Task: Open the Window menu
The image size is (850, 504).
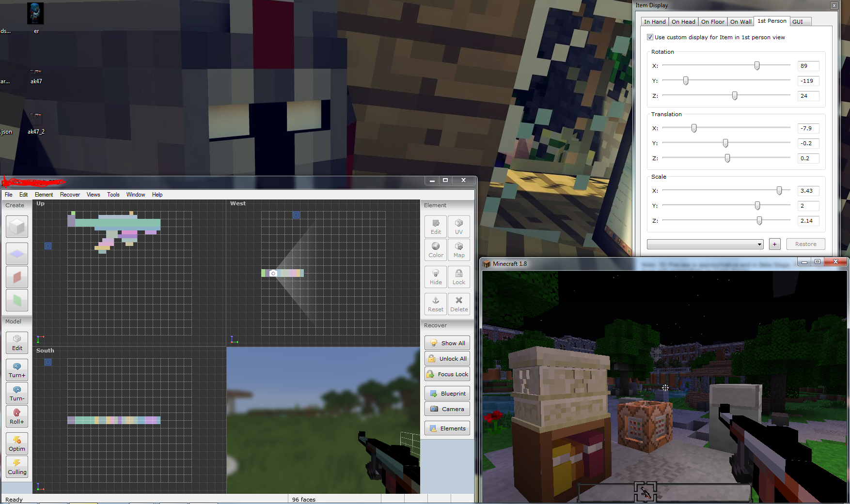Action: [x=136, y=195]
